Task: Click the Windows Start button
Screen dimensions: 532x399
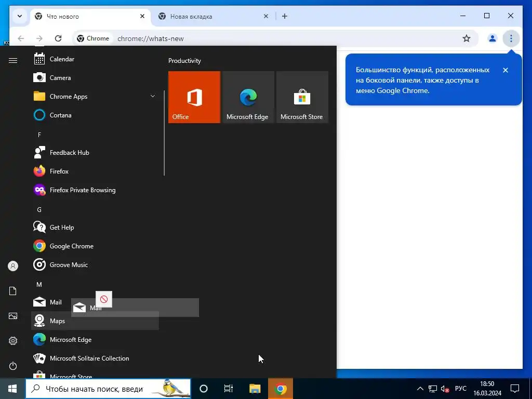Action: [12, 389]
